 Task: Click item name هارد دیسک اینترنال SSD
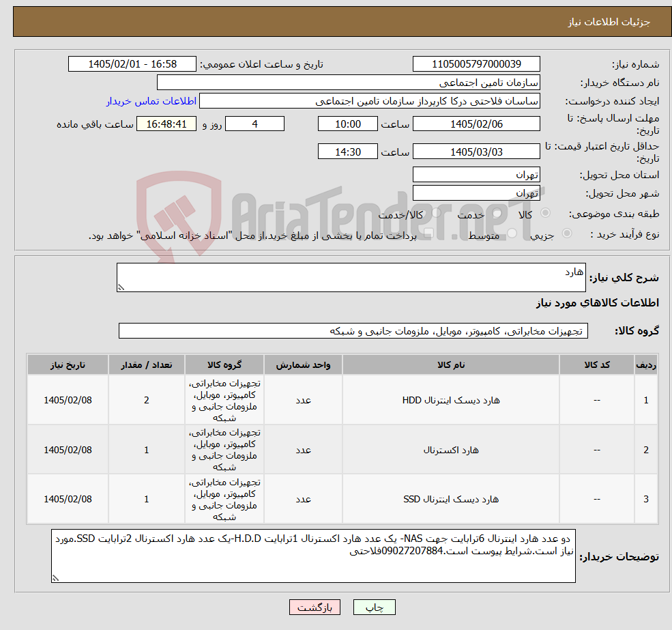451,499
